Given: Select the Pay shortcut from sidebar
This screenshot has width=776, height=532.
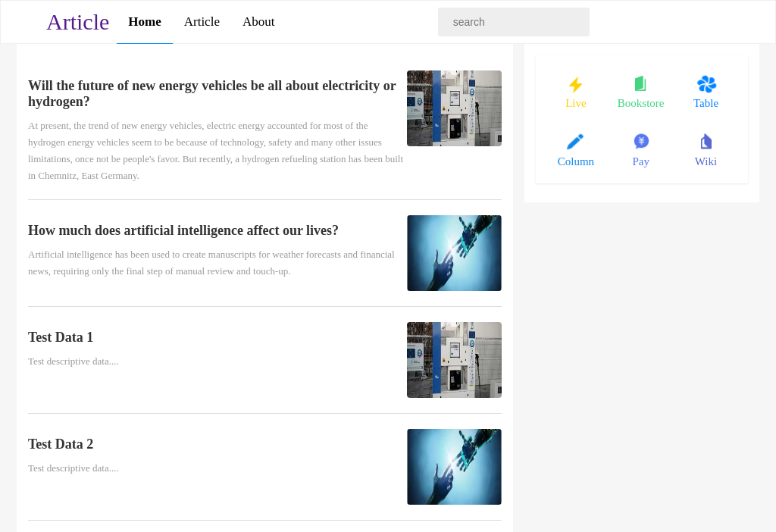Looking at the screenshot, I should [x=640, y=161].
